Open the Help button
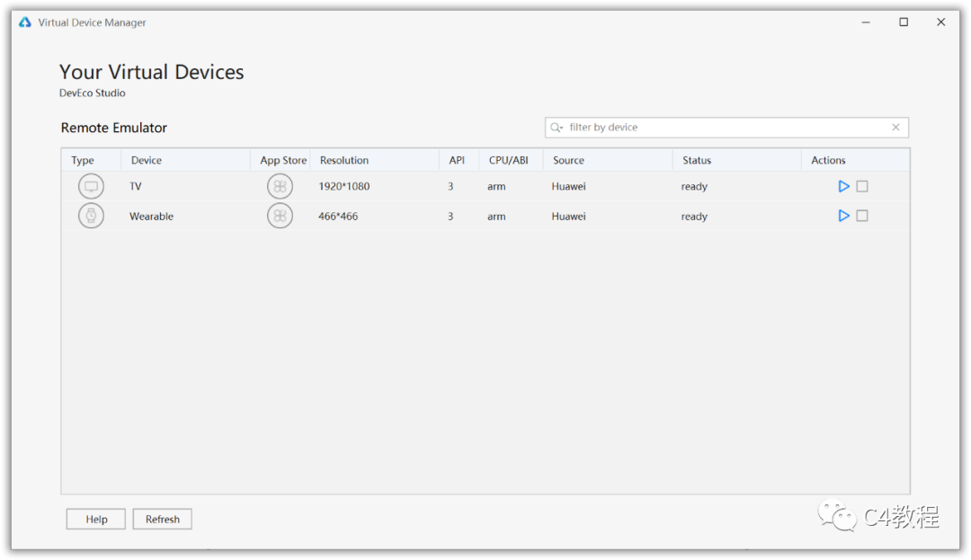The height and width of the screenshot is (560, 971). (96, 520)
